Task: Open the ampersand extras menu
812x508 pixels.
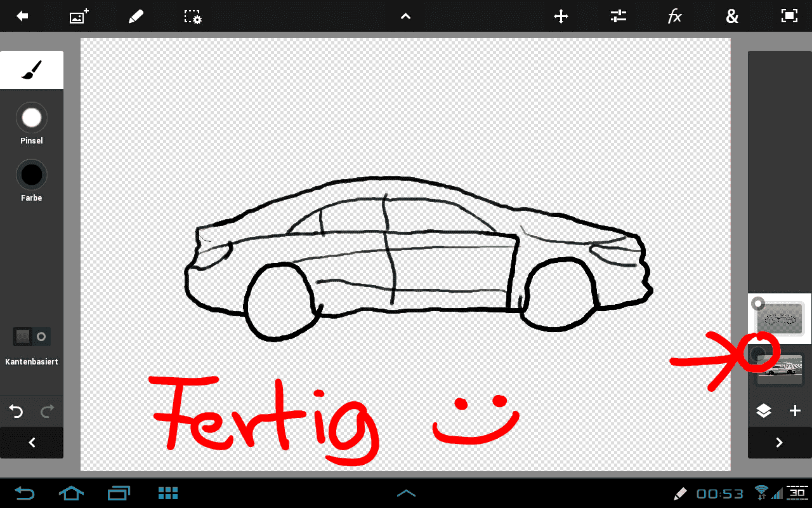Action: (x=732, y=17)
